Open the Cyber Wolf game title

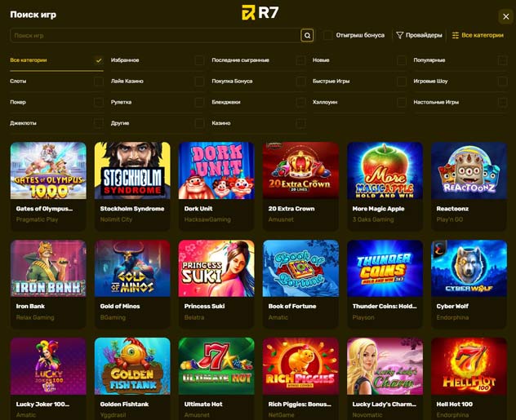[x=452, y=307]
